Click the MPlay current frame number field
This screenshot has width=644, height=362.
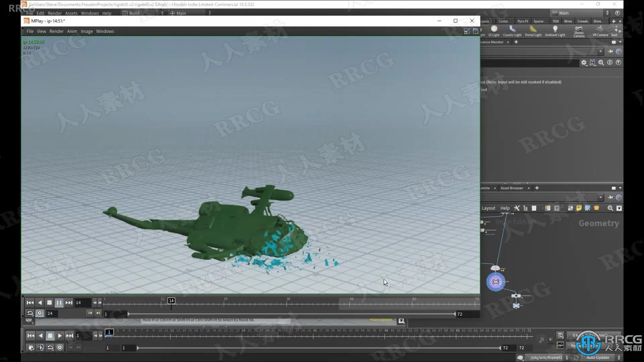pos(82,303)
